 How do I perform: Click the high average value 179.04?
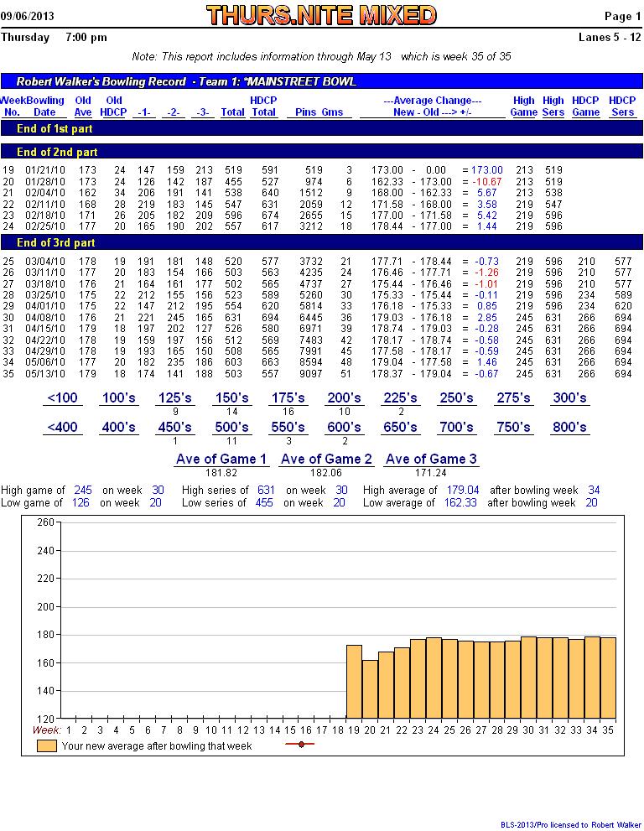pos(463,491)
